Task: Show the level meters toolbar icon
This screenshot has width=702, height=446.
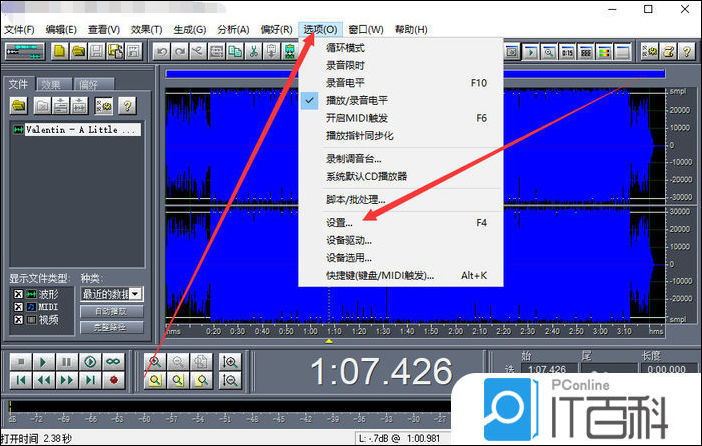Action: 604,52
